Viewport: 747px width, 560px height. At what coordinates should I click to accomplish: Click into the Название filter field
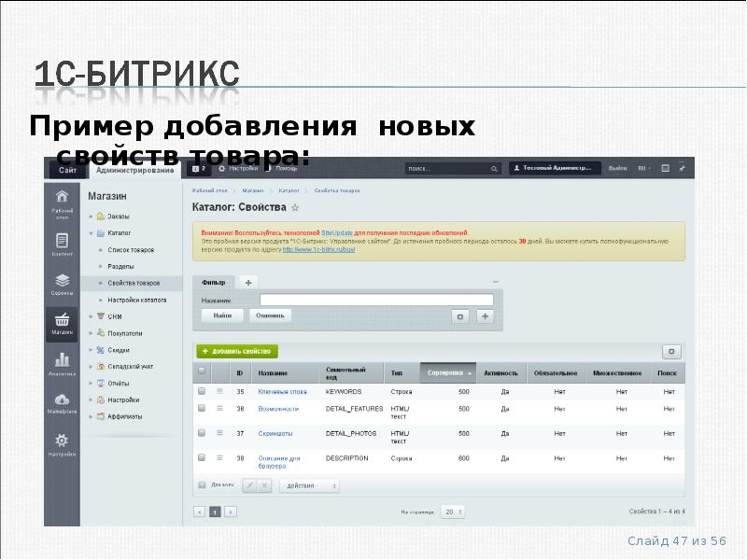tap(377, 300)
